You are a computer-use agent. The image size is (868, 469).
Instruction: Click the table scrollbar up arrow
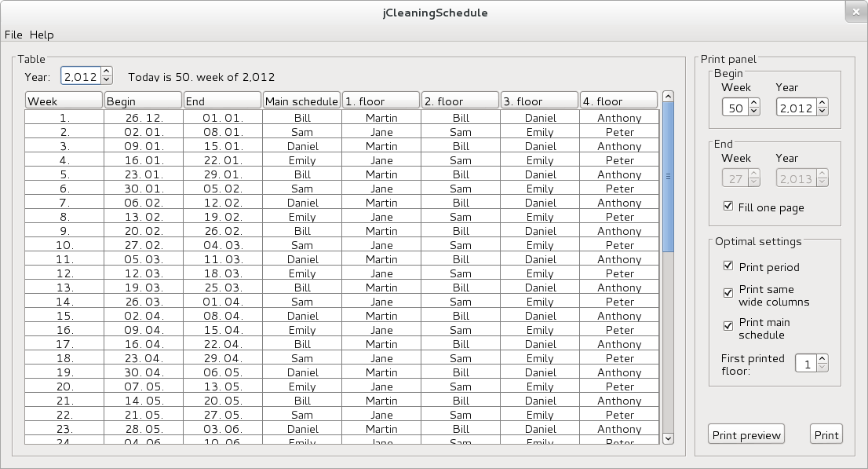coord(668,97)
